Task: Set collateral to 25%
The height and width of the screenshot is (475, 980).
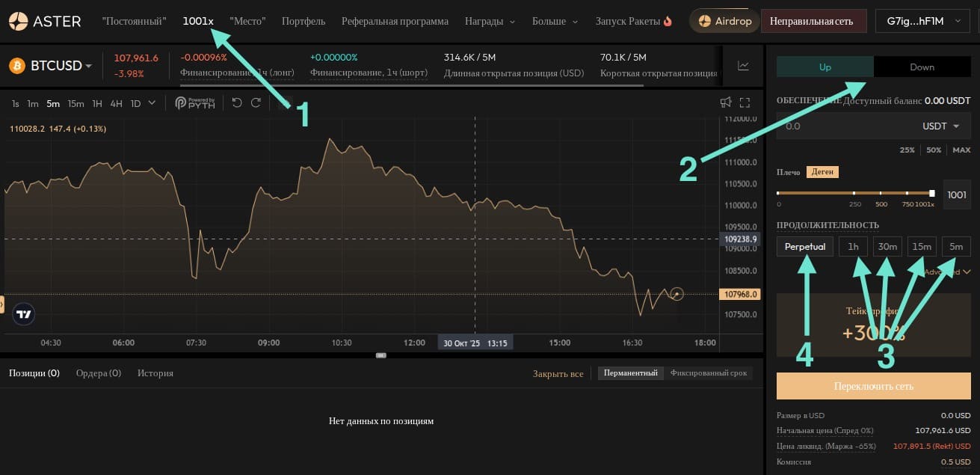Action: point(907,150)
